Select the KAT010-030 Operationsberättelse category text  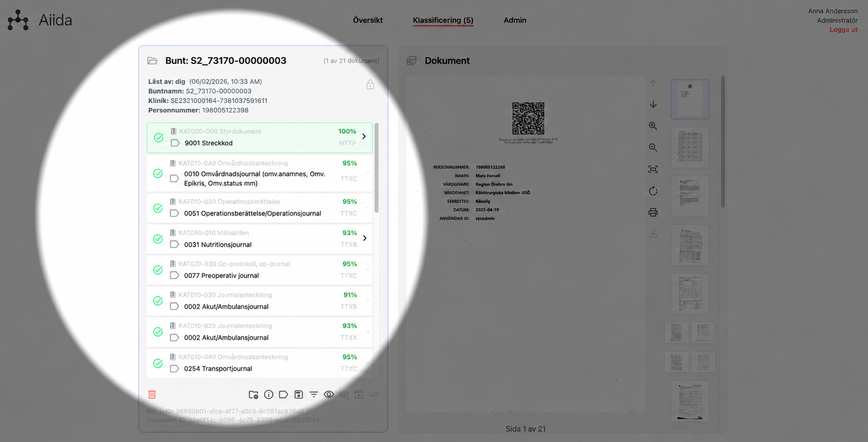click(x=229, y=201)
